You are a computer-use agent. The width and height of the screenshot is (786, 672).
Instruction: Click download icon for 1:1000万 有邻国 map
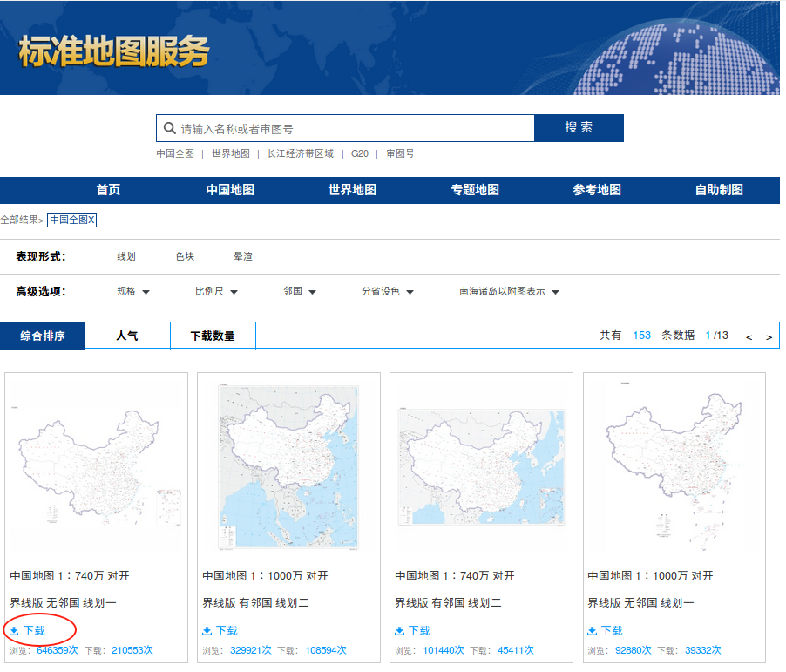coord(207,631)
